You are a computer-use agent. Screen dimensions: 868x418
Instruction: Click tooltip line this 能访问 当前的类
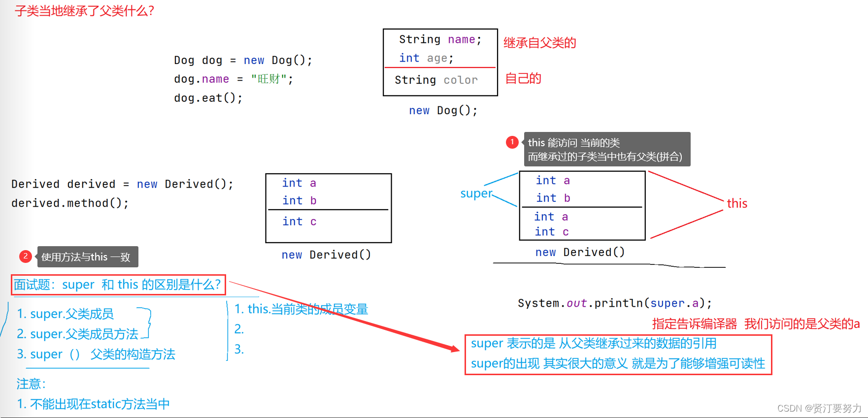coord(573,143)
